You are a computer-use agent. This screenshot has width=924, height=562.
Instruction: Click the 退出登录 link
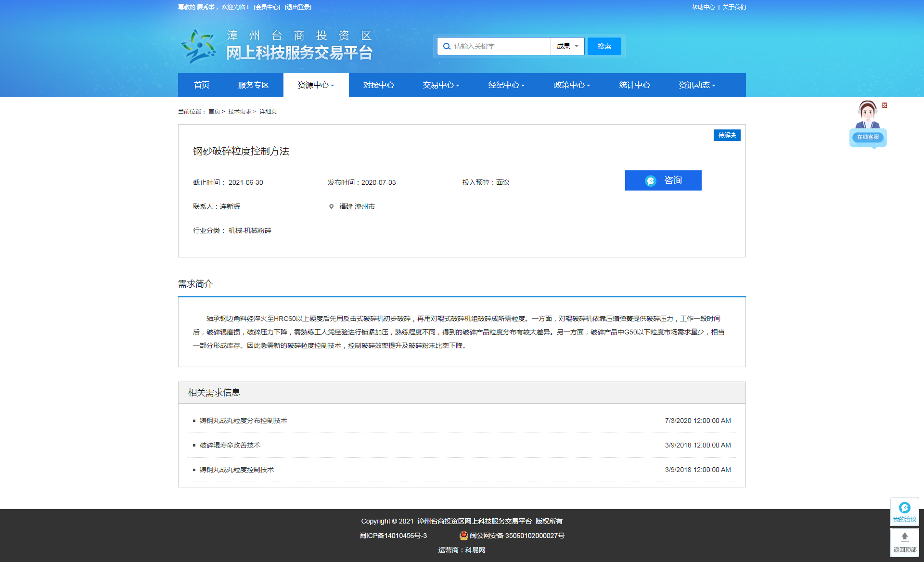tap(298, 7)
